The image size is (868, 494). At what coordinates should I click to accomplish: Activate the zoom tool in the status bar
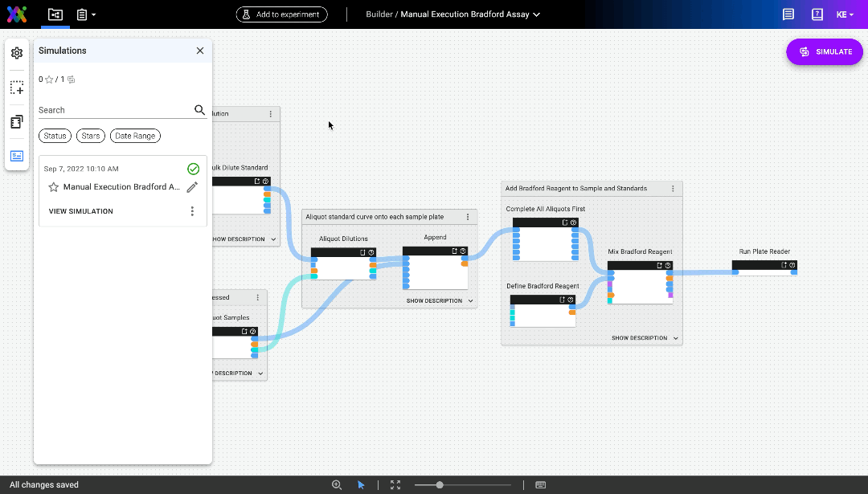tap(337, 484)
